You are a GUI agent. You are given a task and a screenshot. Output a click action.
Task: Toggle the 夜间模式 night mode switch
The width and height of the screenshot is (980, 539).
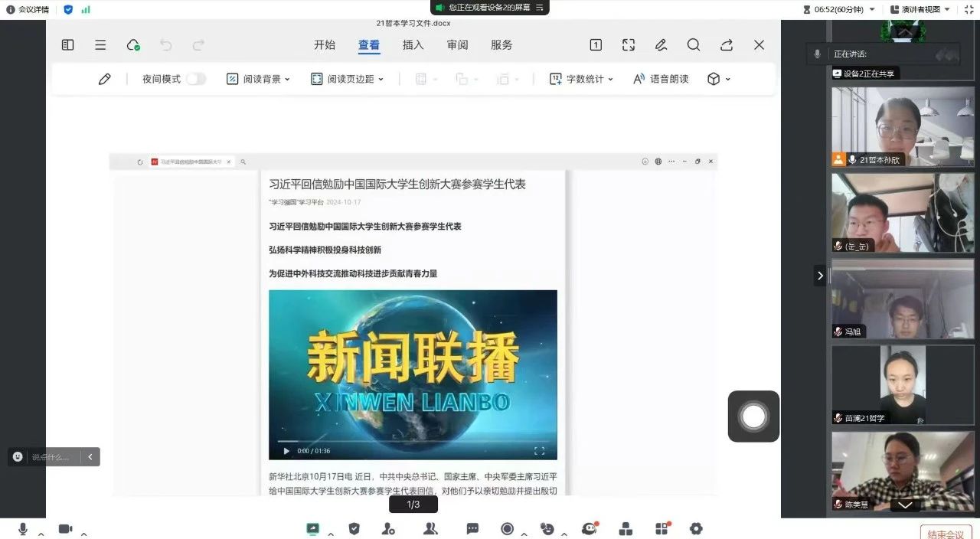[x=196, y=79]
